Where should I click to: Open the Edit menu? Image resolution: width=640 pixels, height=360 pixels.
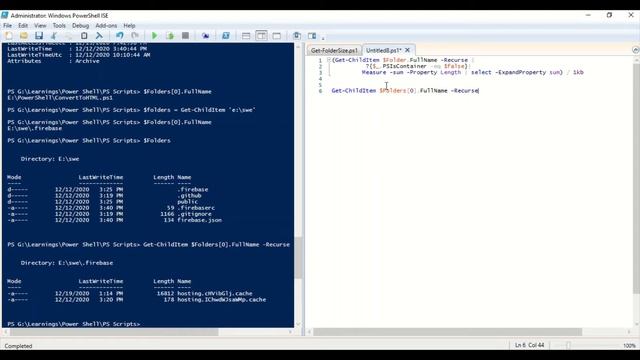point(23,26)
